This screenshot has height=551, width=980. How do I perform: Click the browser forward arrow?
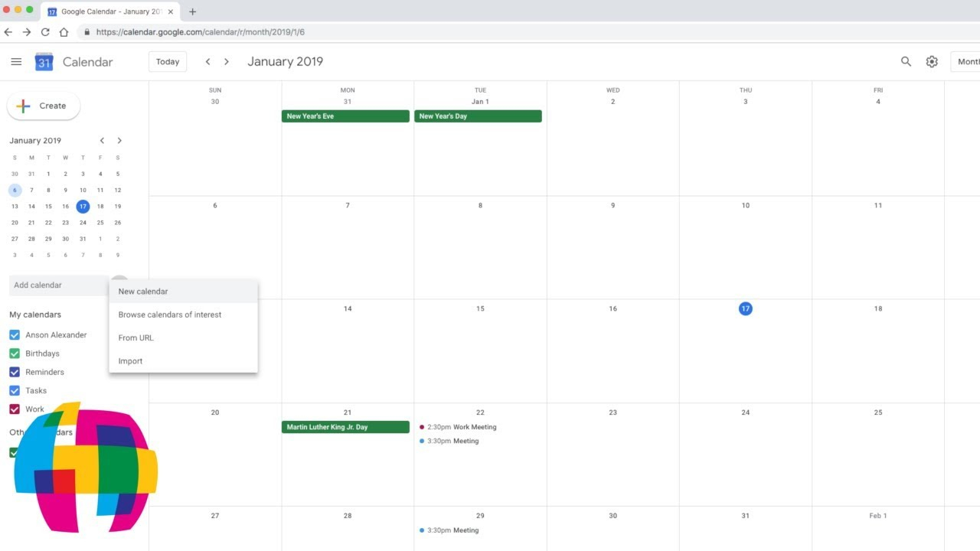pos(27,32)
